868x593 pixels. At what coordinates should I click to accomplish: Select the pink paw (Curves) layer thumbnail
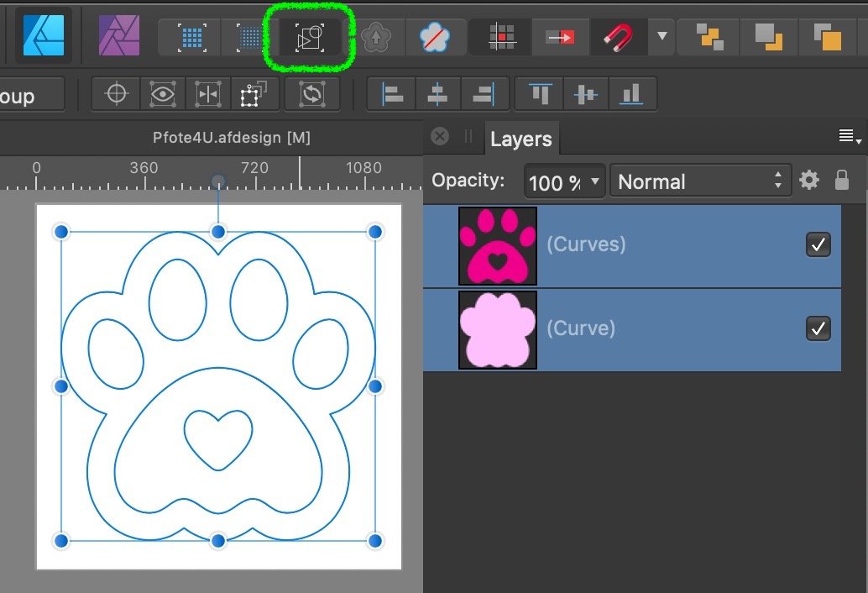pyautogui.click(x=498, y=245)
